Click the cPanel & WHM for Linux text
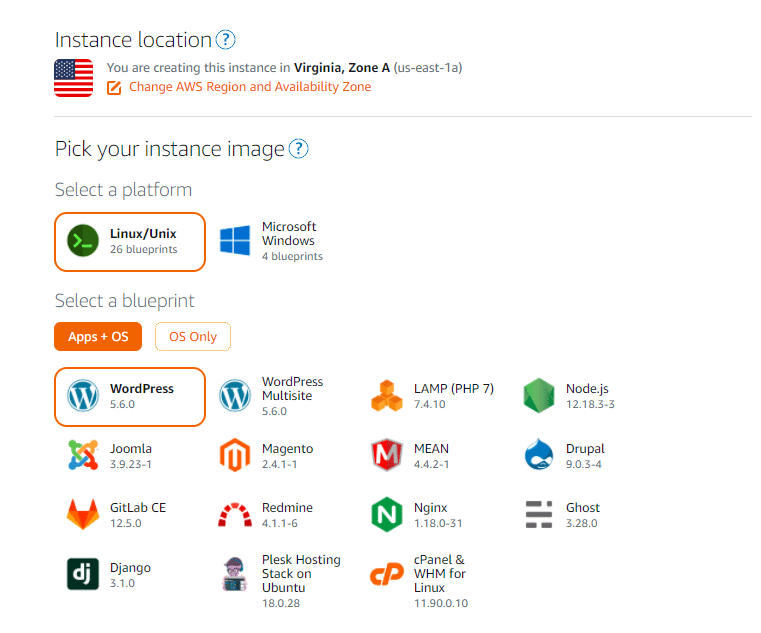 [440, 574]
